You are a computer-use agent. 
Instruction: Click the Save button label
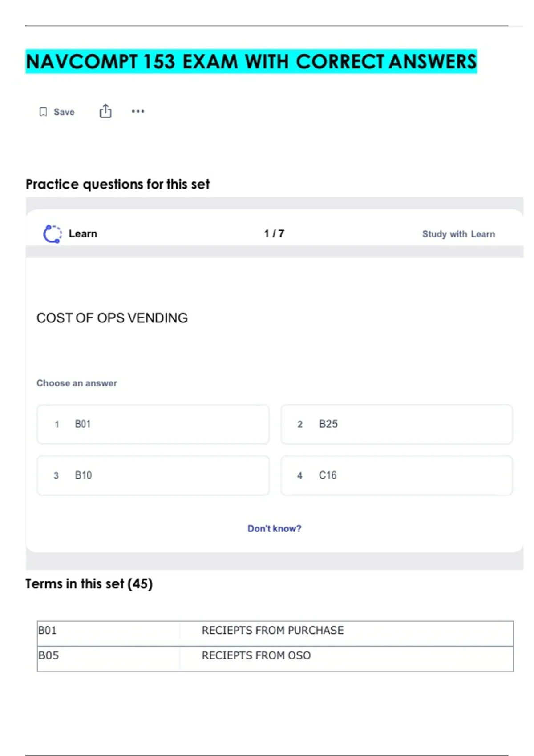(64, 112)
